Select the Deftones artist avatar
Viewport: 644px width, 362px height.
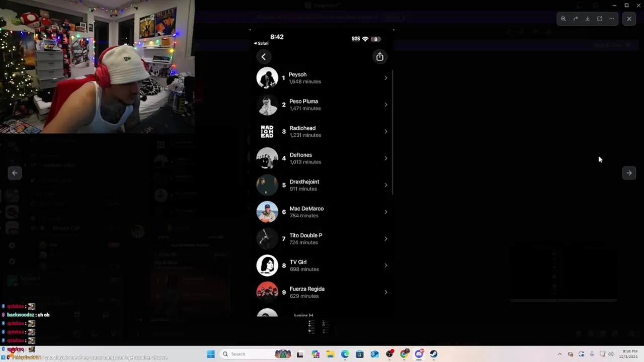[267, 158]
